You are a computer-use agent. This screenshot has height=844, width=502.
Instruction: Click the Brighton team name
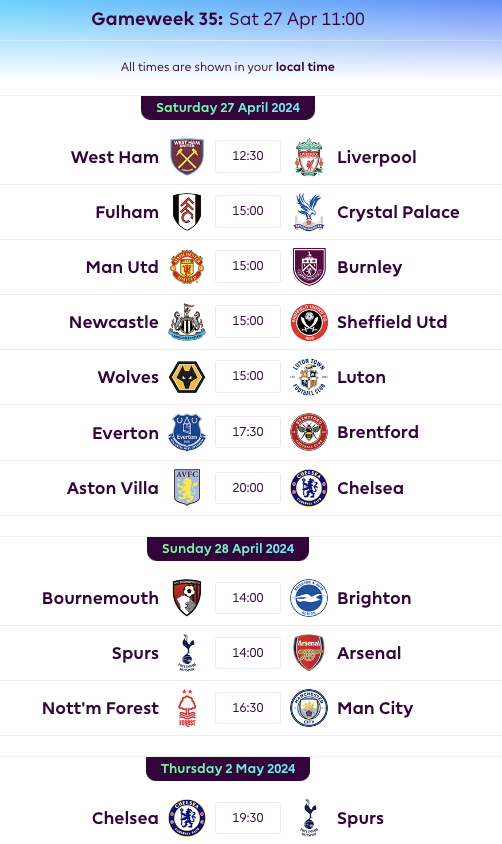pos(374,598)
